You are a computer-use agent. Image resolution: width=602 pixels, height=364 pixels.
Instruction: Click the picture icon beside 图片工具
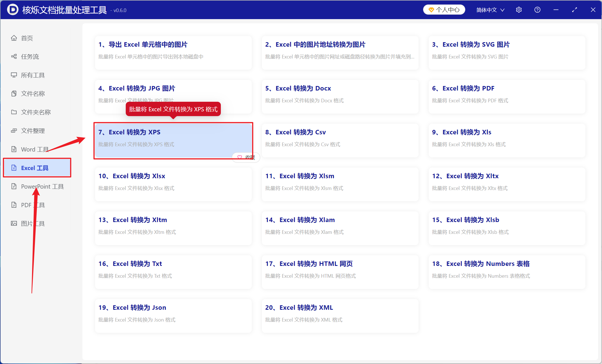pos(14,223)
